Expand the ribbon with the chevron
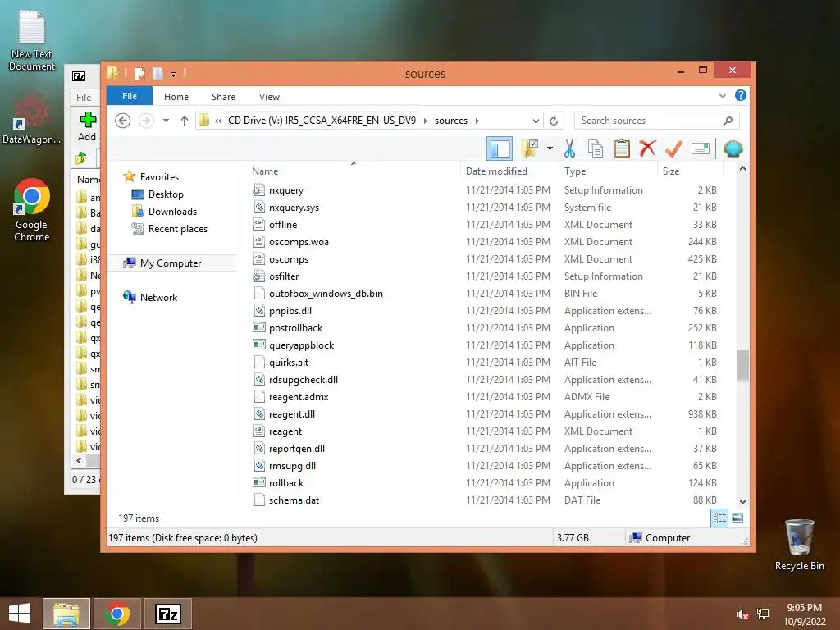840x630 pixels. (x=722, y=95)
